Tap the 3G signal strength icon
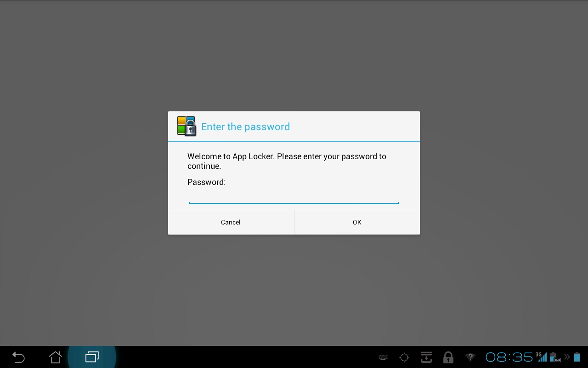The image size is (588, 368). point(542,357)
